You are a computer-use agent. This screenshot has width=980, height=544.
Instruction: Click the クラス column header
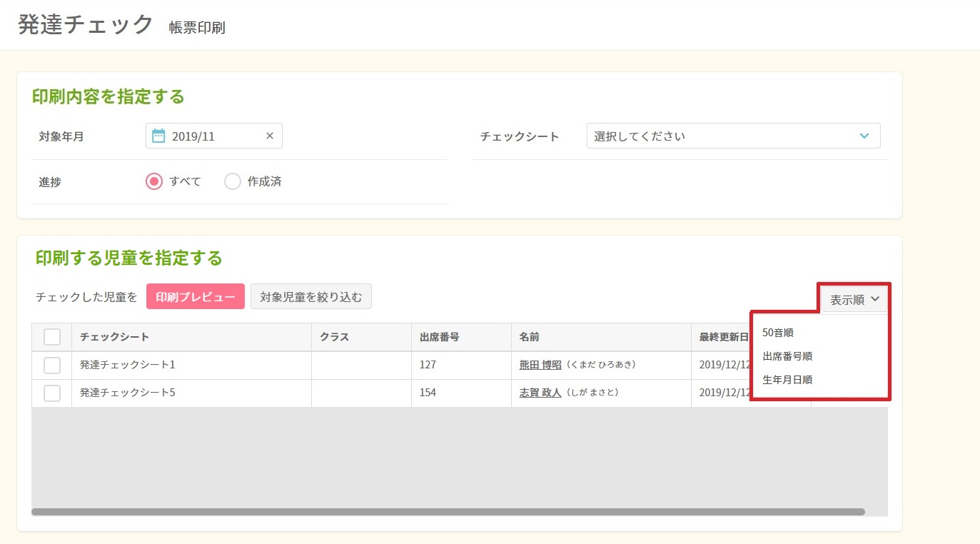[361, 337]
